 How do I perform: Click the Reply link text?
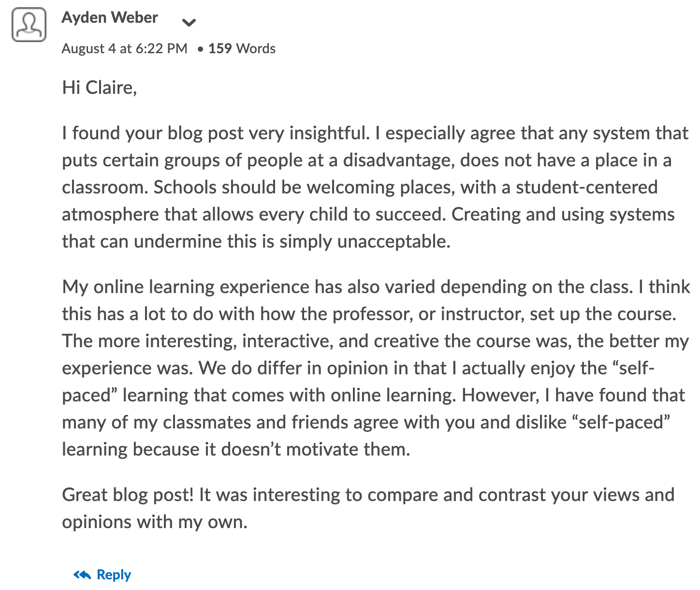(x=114, y=575)
